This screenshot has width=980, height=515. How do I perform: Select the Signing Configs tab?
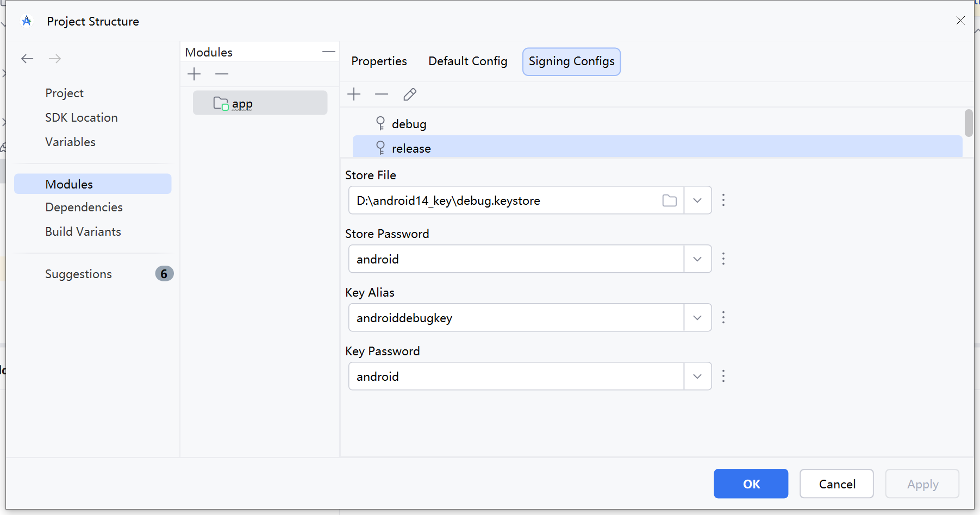coord(572,61)
